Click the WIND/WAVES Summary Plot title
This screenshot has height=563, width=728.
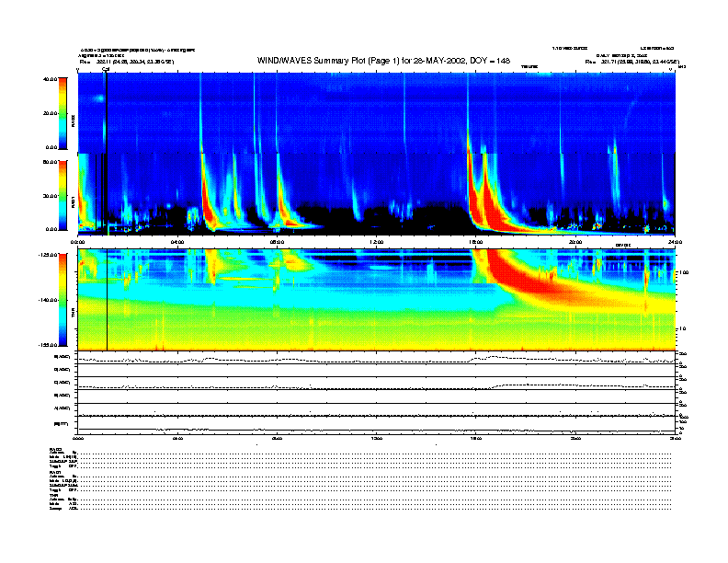[383, 61]
